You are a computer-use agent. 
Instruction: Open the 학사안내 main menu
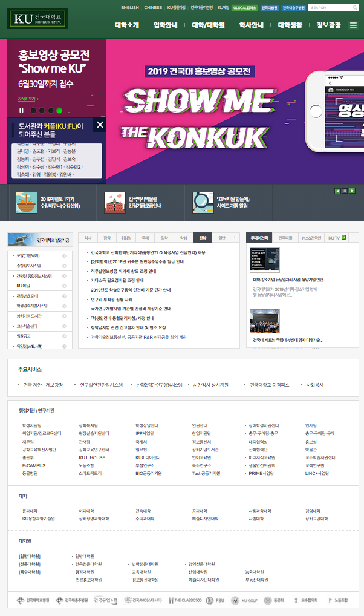(252, 25)
